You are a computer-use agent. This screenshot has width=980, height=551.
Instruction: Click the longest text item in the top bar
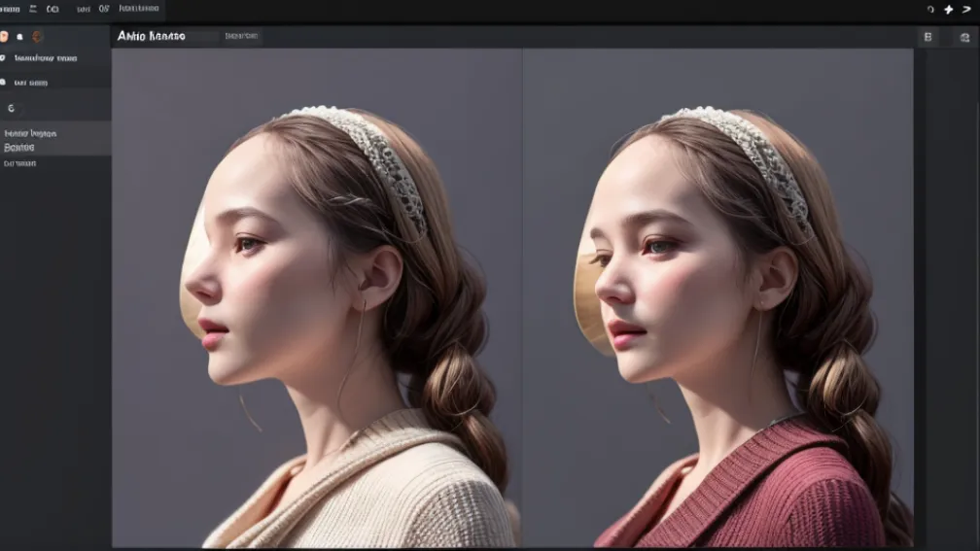point(141,9)
